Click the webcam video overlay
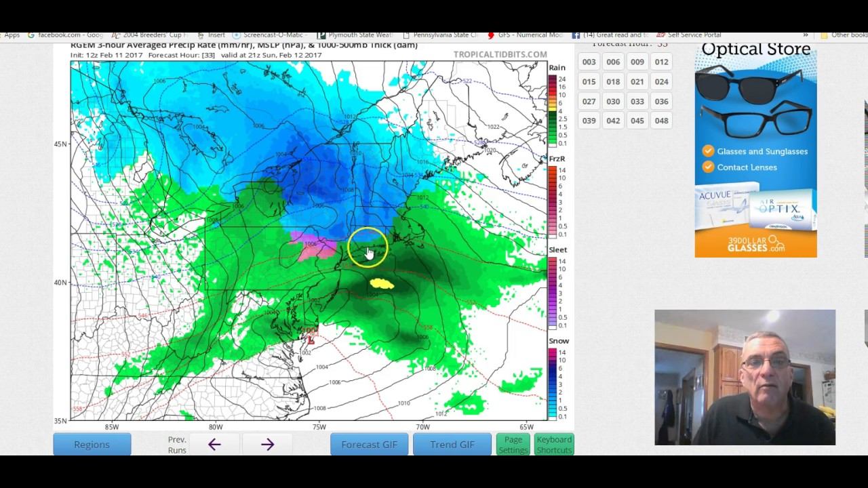 tap(745, 378)
